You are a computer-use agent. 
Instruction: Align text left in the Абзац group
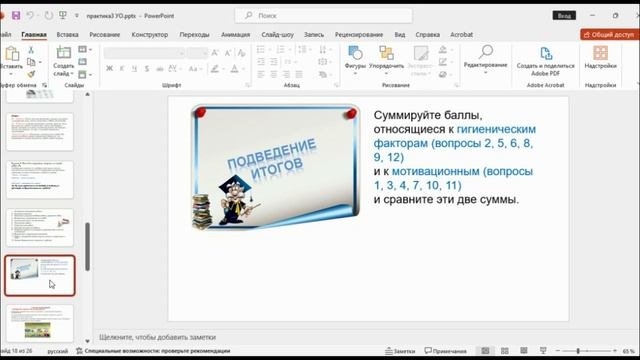[261, 74]
